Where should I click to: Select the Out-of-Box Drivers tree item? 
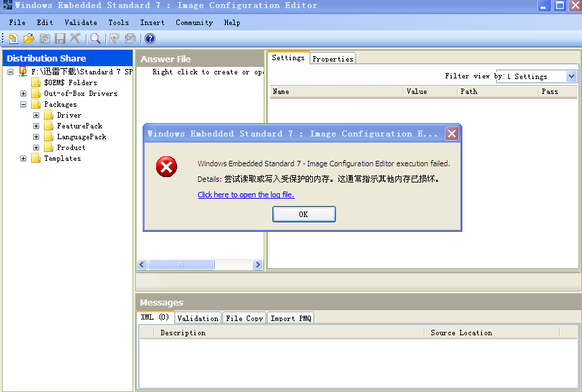click(x=80, y=93)
